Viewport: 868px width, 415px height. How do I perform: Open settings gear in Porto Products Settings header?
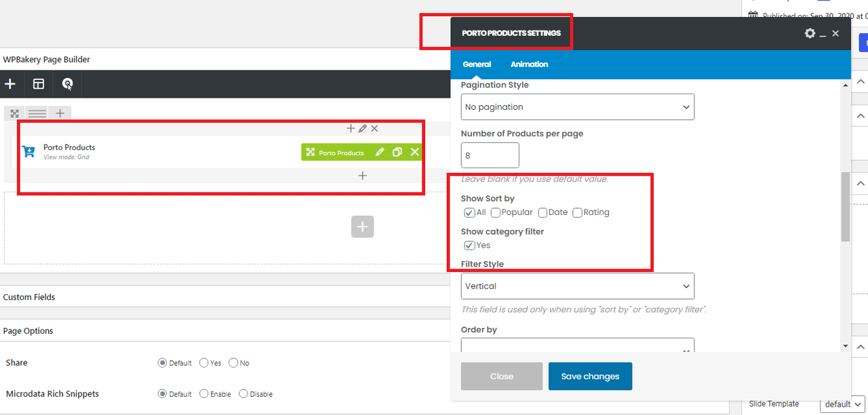click(x=810, y=33)
